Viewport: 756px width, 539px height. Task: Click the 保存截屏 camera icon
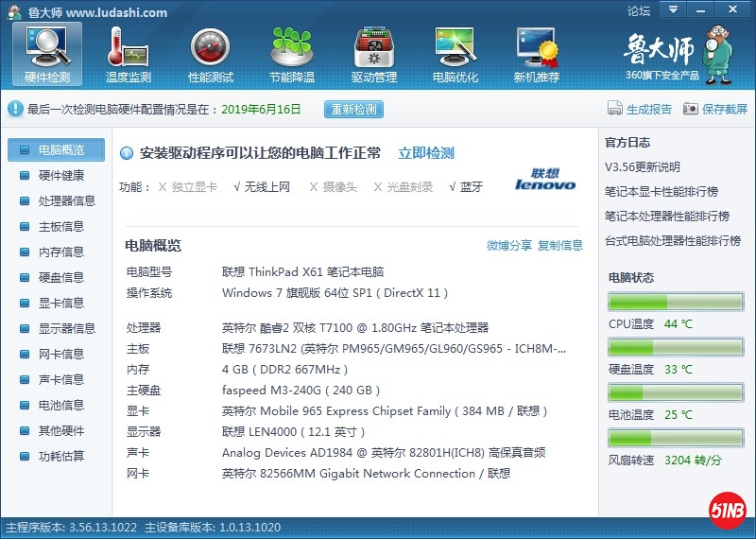(691, 109)
